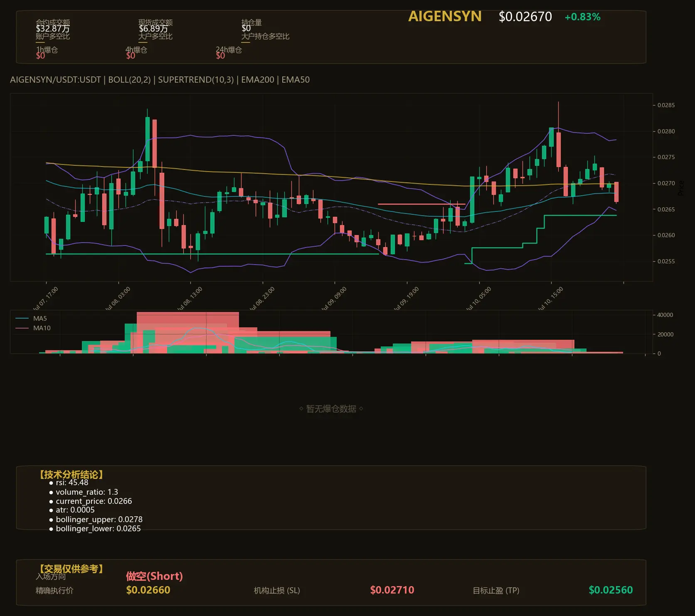Click the +0.83% change value
Screen dimensions: 695x616
click(x=582, y=17)
